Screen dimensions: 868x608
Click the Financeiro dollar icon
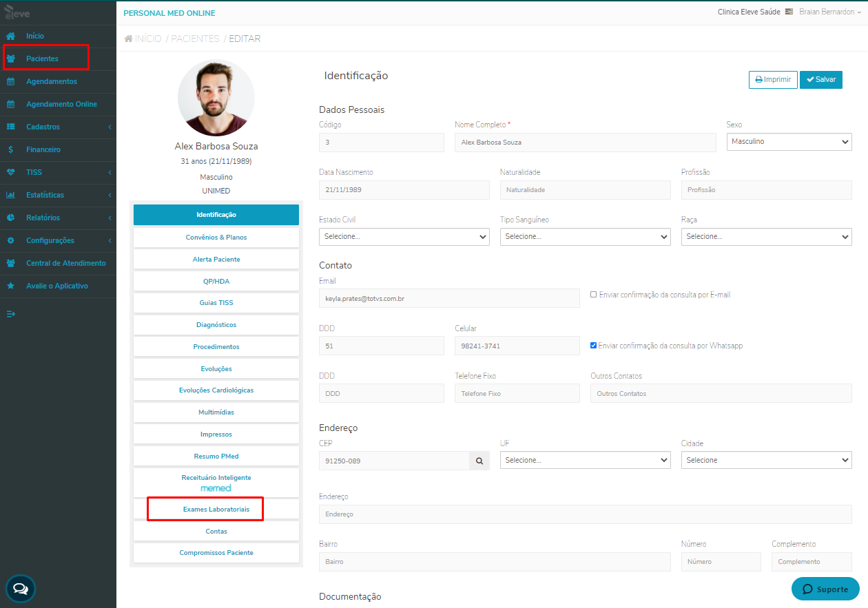coord(11,149)
